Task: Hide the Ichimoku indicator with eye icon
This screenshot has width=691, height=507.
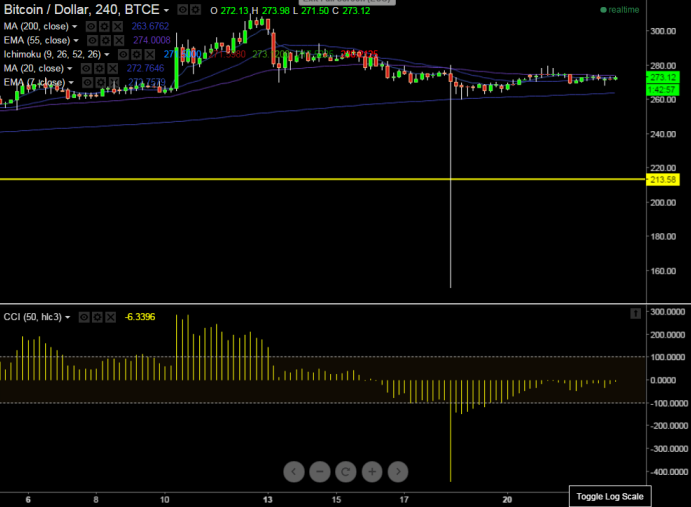Action: coord(123,54)
